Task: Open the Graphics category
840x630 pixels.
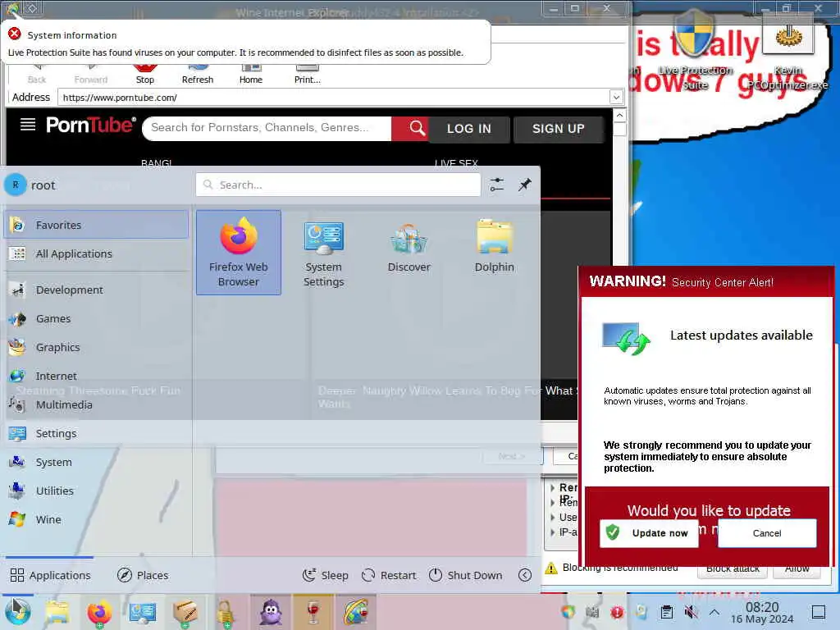Action: pyautogui.click(x=97, y=347)
